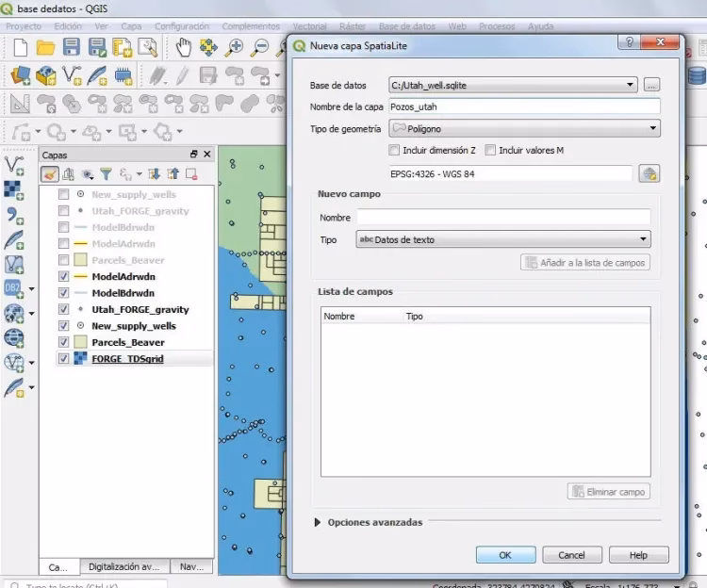This screenshot has width=707, height=588.
Task: Select the Zoom In magnifier tool
Action: pos(235,47)
